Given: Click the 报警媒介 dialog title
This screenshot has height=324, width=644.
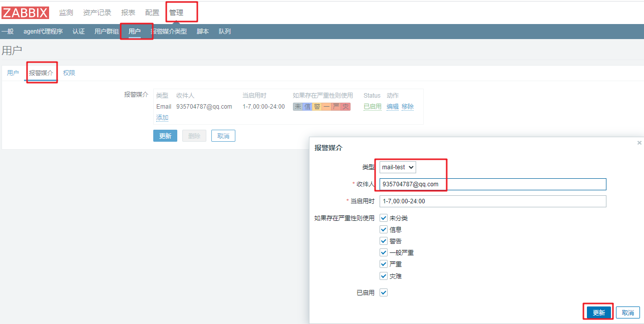Looking at the screenshot, I should pos(329,148).
